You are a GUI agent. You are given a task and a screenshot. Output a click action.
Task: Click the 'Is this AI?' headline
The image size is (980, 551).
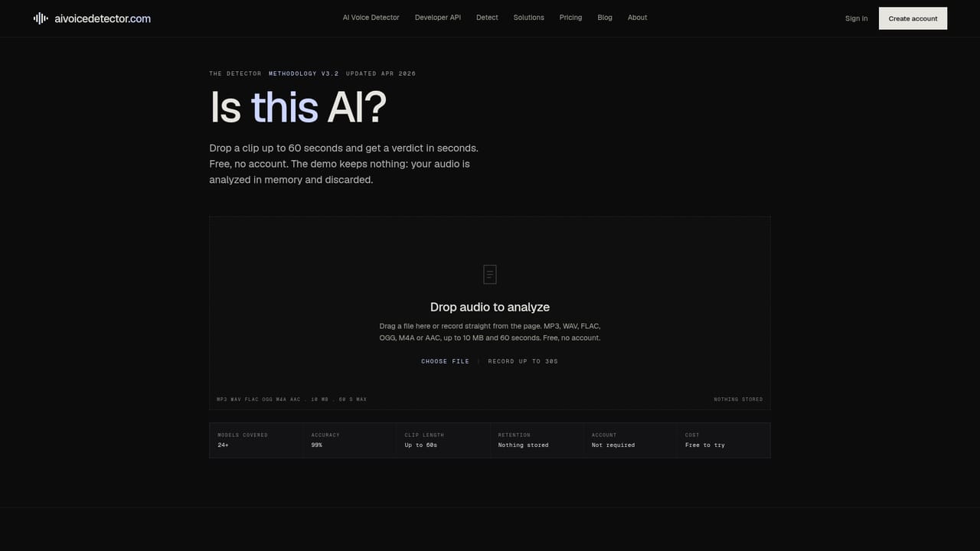[x=298, y=107]
